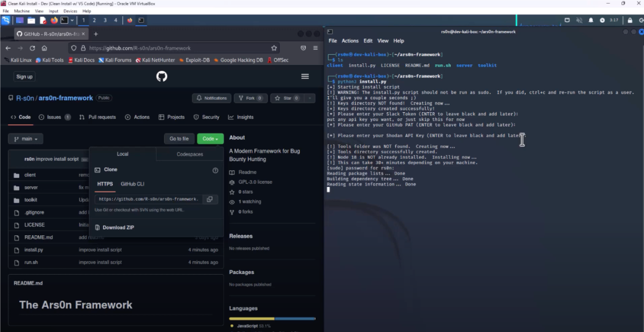Launch Firefox from the Kali panel launcher
The width and height of the screenshot is (644, 332).
(54, 20)
